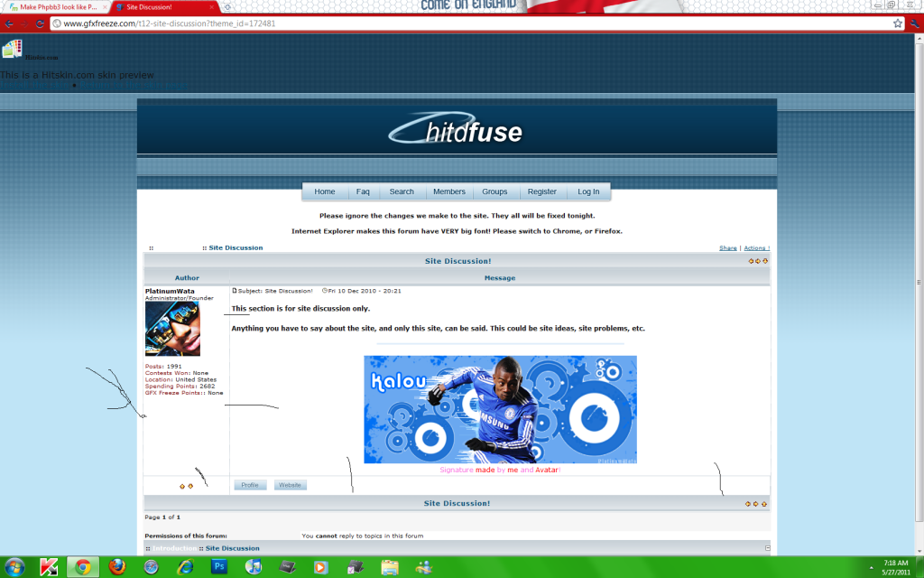The image size is (924, 578).
Task: Click Return to the skin page link
Action: tap(134, 85)
